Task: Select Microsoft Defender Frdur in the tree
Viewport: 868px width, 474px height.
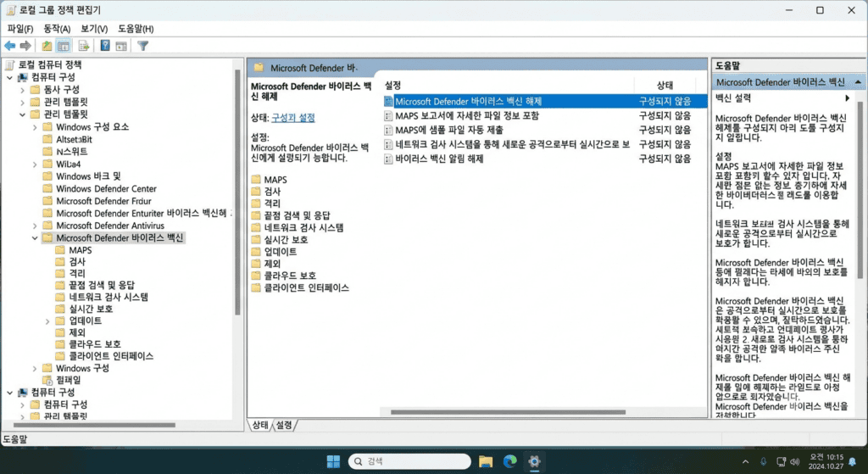Action: coord(103,201)
